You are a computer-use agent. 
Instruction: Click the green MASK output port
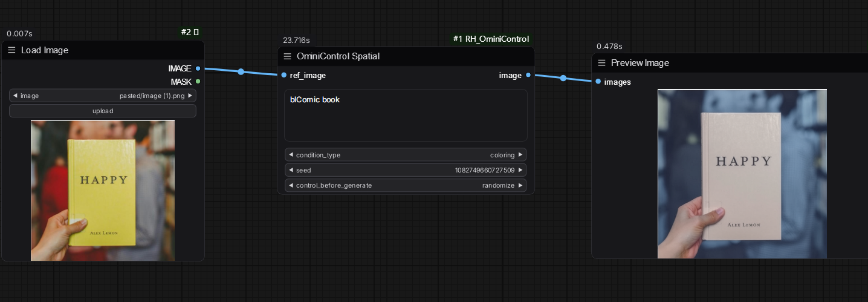[198, 81]
